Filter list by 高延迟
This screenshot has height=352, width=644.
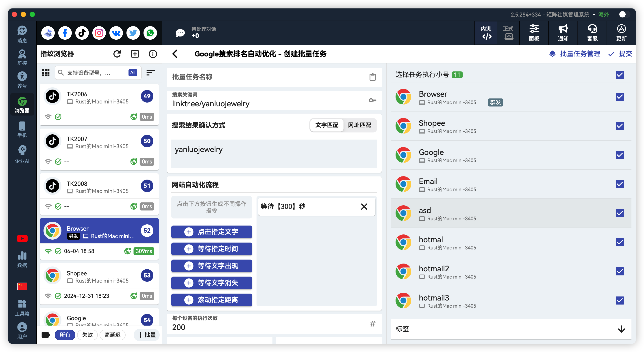pyautogui.click(x=113, y=335)
